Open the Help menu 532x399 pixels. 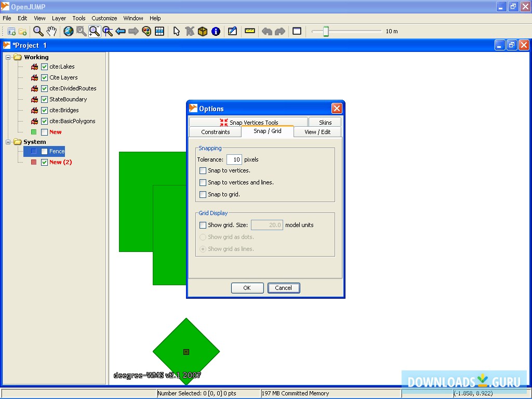155,18
